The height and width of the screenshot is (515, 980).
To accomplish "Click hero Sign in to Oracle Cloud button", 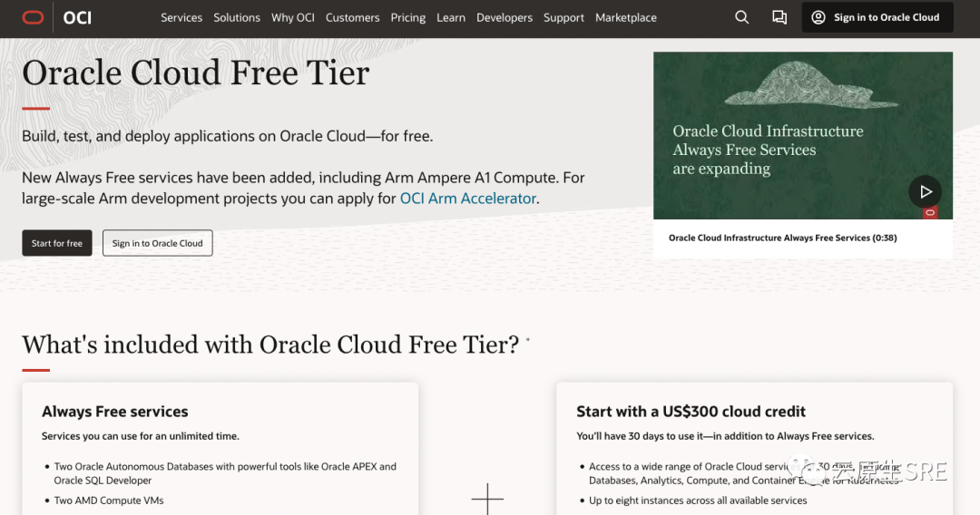I will 158,243.
